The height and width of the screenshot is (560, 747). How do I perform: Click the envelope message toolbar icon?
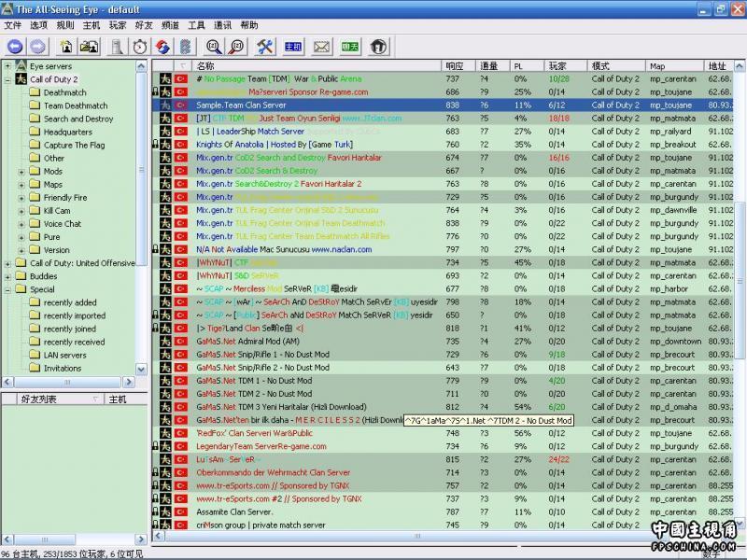coord(321,47)
